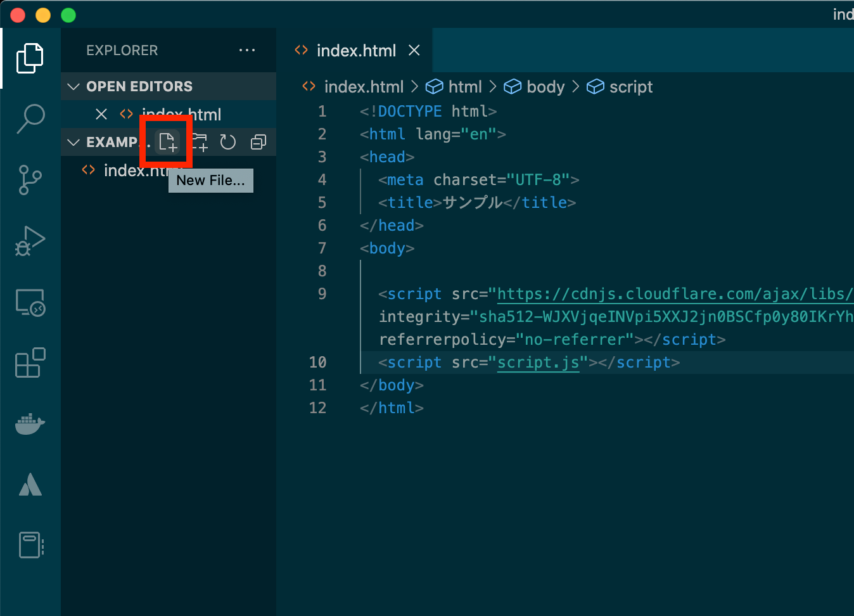Open Explorer's More Actions menu

(247, 50)
